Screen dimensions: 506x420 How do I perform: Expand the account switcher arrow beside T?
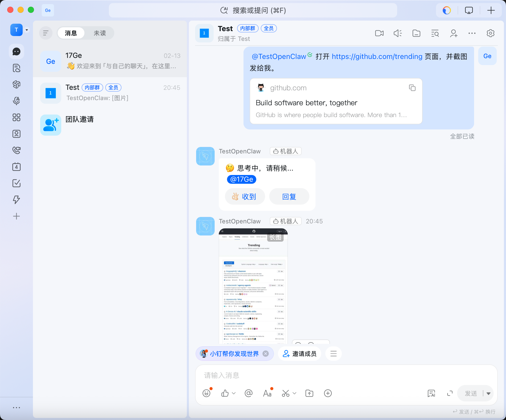pos(27,30)
